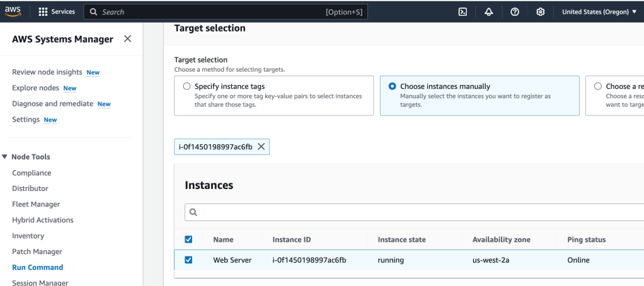Viewport: 644px width, 286px height.
Task: Open Fleet Manager in the sidebar
Action: pos(36,204)
